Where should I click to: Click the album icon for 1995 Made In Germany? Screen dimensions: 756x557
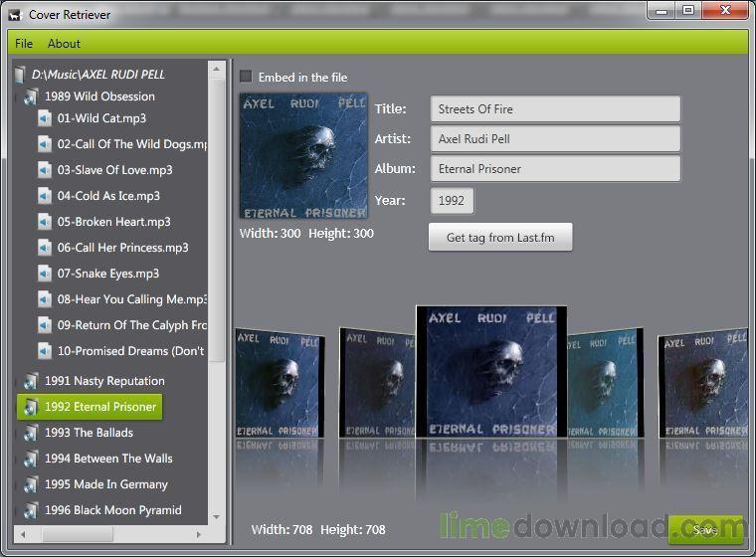coord(29,484)
